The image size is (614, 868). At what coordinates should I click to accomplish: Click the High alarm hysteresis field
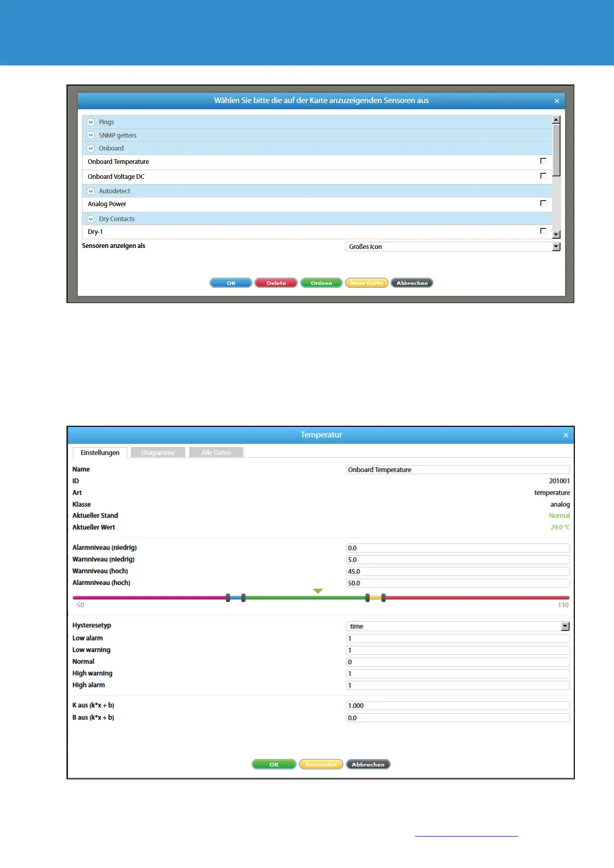(x=458, y=686)
